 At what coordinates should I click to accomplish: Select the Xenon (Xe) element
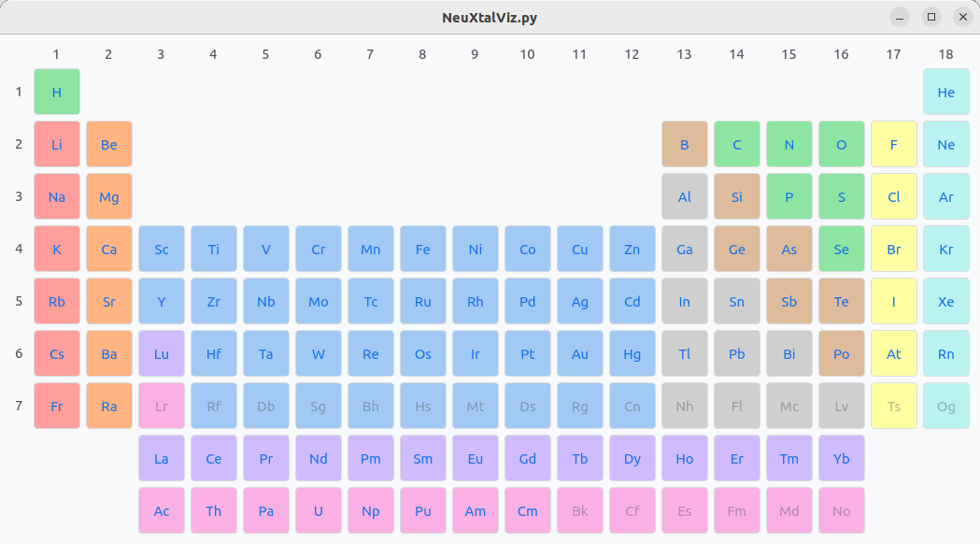tap(946, 301)
